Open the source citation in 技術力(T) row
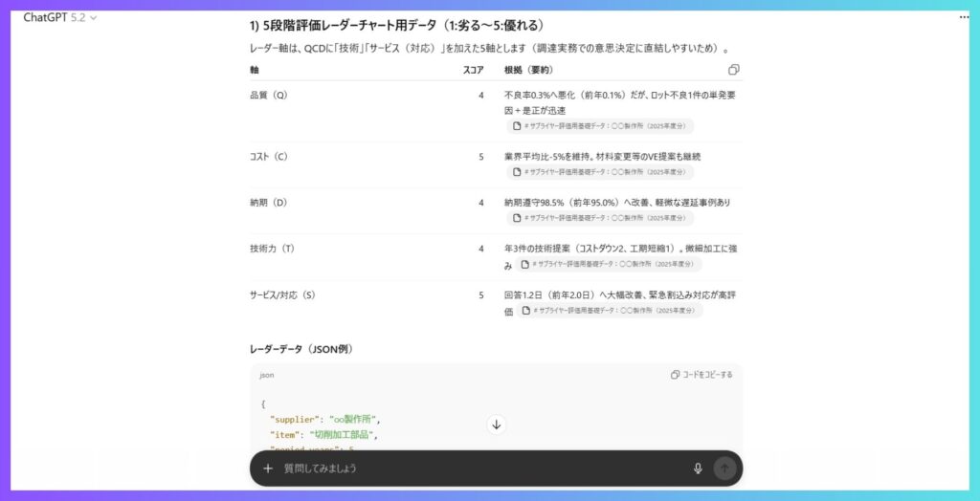Image resolution: width=980 pixels, height=501 pixels. point(609,264)
